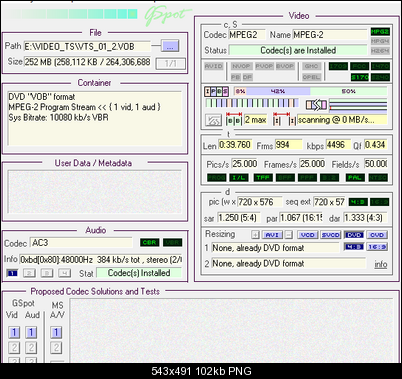
Task: Toggle the SVCD resizing button
Action: click(x=331, y=235)
